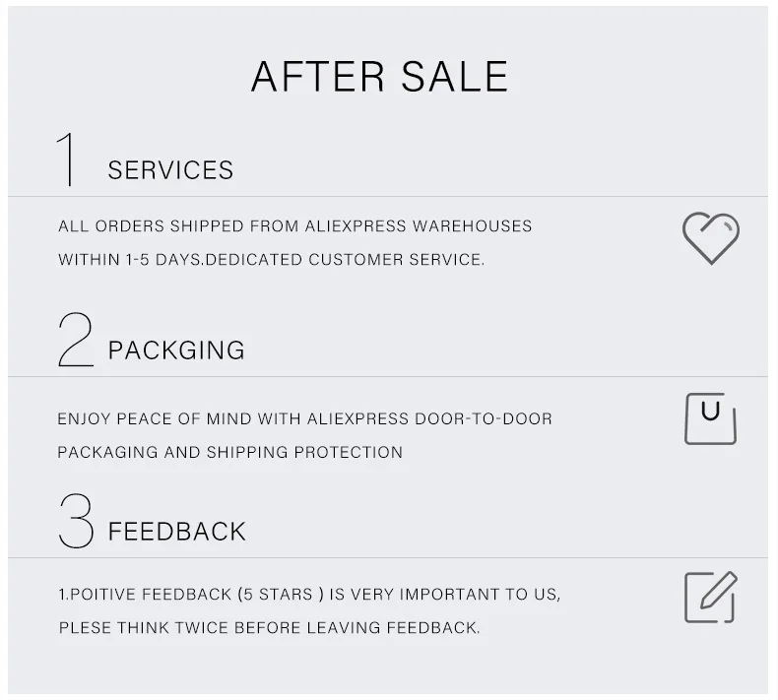778x700 pixels.
Task: Select the PACKGING heading
Action: 176,350
